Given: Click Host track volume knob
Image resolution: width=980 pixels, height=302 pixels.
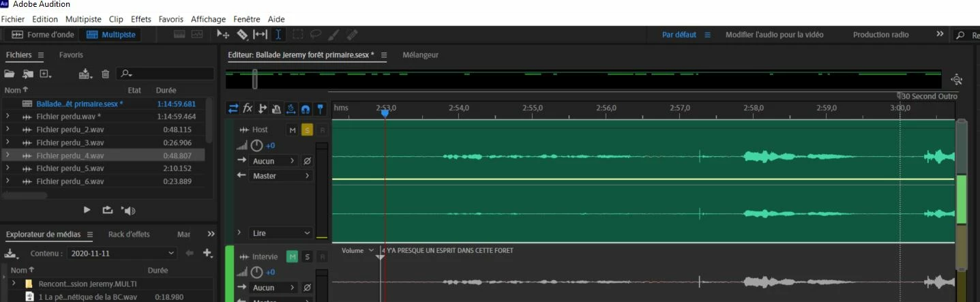Looking at the screenshot, I should tap(256, 145).
